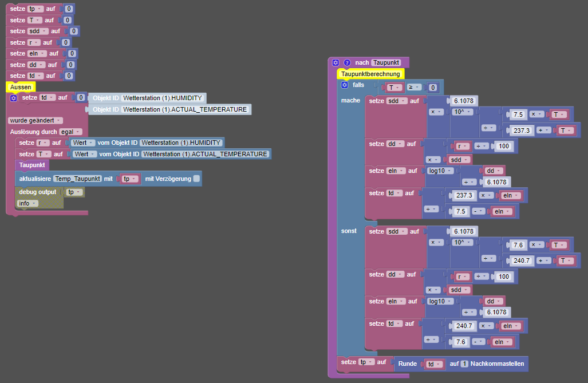The image size is (588, 383).
Task: Click the question mark help icon beside 'nach Taupunkt'
Action: click(x=348, y=62)
